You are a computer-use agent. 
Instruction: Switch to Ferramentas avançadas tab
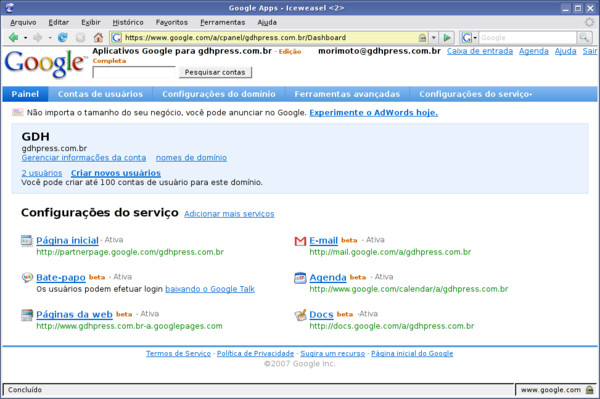347,94
